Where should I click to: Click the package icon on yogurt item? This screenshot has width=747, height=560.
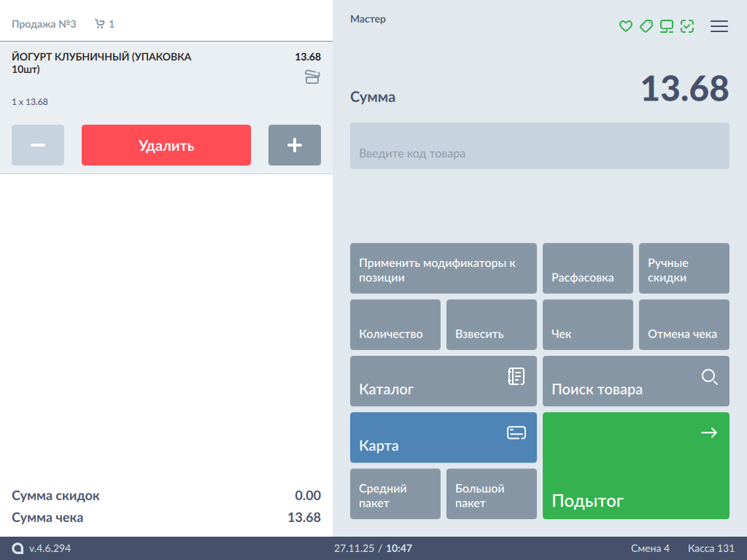pyautogui.click(x=312, y=77)
